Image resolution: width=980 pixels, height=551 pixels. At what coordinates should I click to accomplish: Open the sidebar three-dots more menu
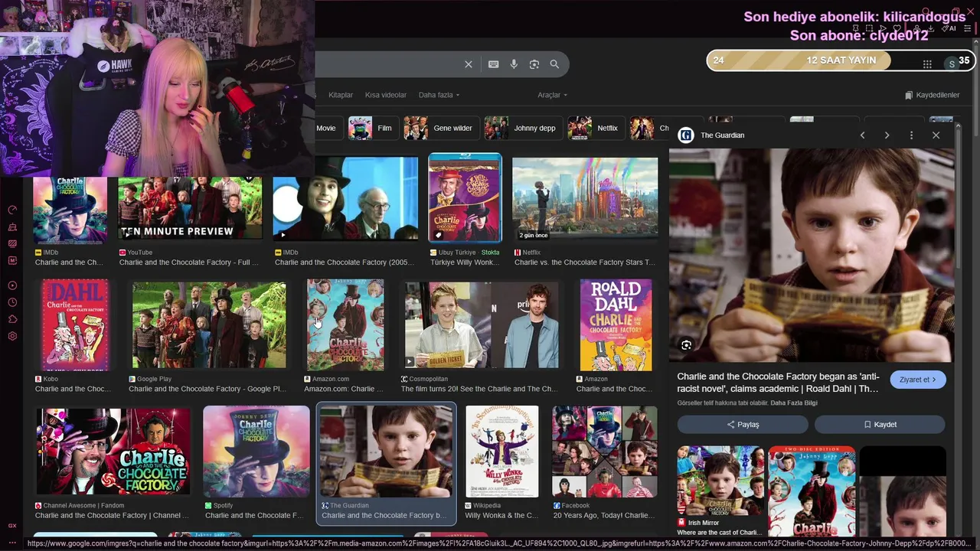click(12, 541)
